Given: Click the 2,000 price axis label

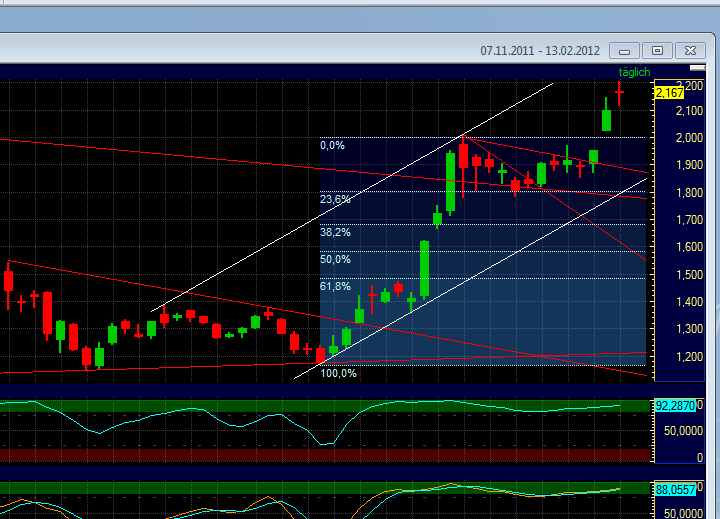Looking at the screenshot, I should 689,138.
